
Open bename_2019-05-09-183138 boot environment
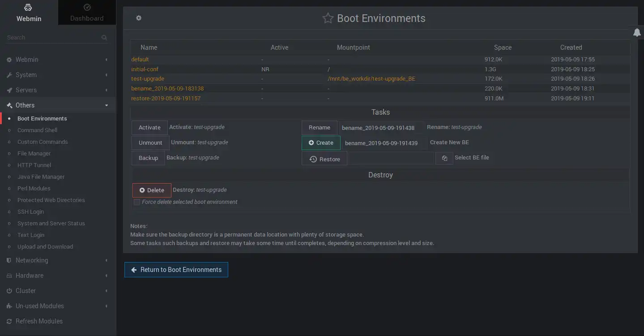167,88
